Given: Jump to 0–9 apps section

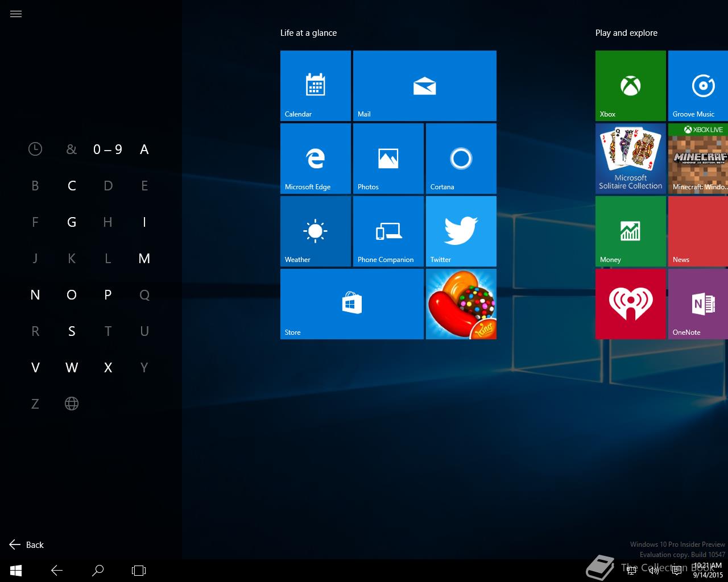Looking at the screenshot, I should 108,149.
